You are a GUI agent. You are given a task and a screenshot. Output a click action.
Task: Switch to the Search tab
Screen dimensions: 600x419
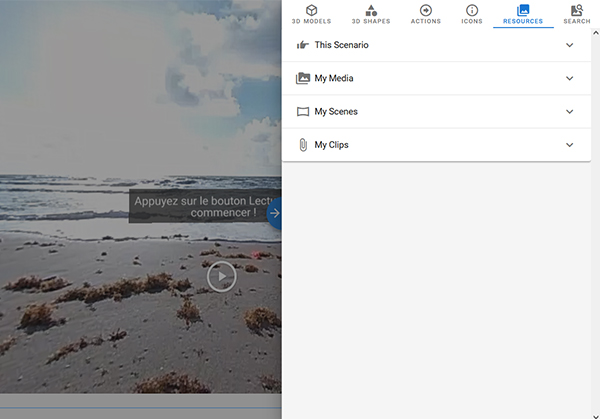(576, 14)
